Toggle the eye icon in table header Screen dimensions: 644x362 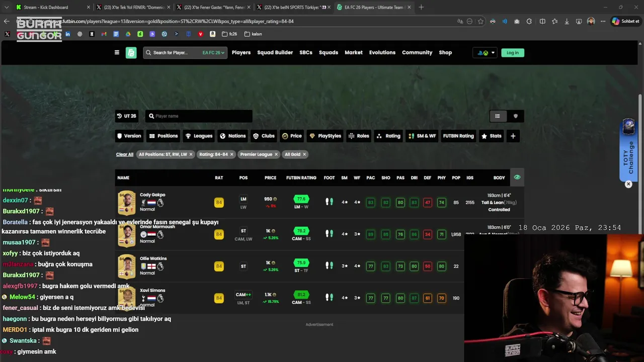click(517, 177)
